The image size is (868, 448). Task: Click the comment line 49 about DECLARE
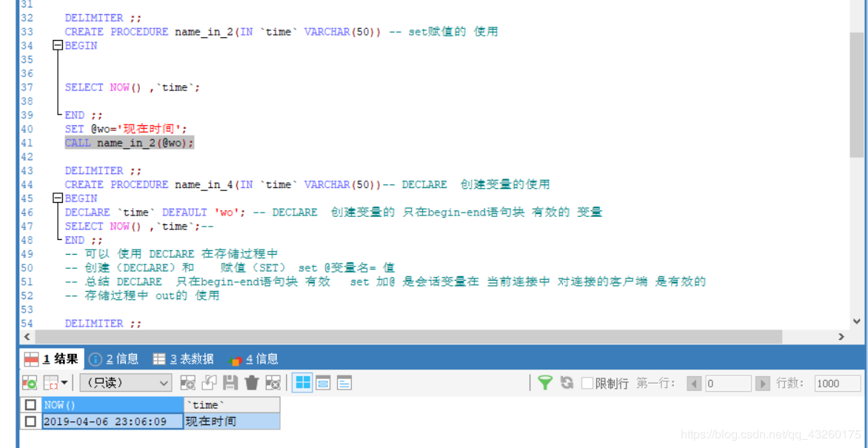[171, 254]
